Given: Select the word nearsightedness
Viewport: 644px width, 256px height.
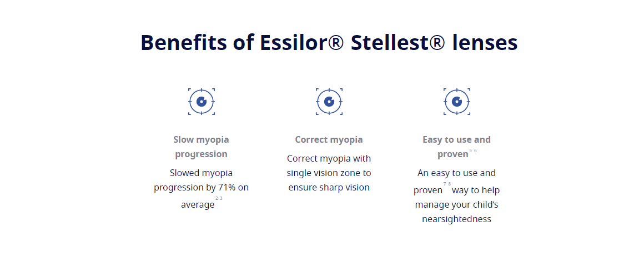Looking at the screenshot, I should click(x=457, y=219).
